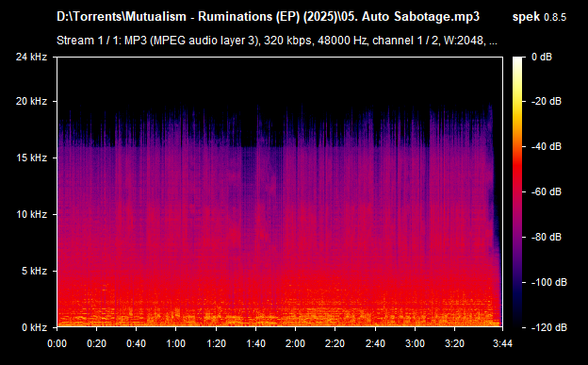
Task: Click inside the spectrogram plot area
Action: pos(280,192)
